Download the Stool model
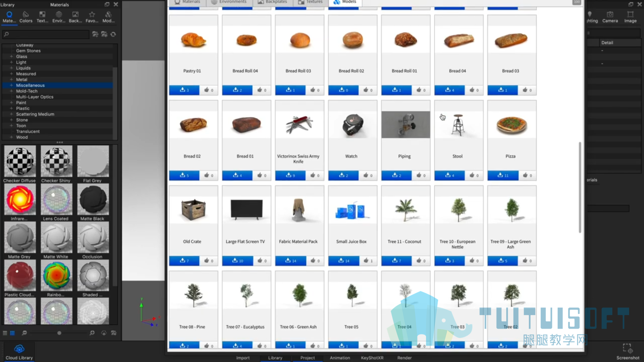 coord(449,175)
